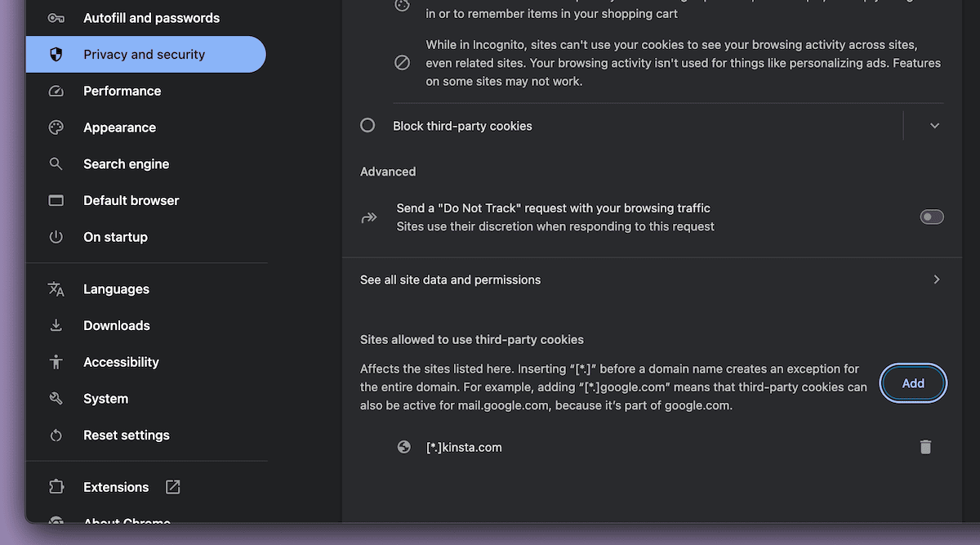
Task: Click the Privacy and security shield icon
Action: tap(56, 54)
